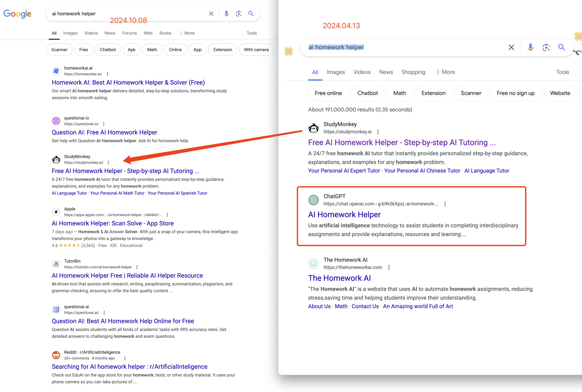
Task: Open three-dot menu next to apps.apple.com URL
Action: [x=167, y=215]
